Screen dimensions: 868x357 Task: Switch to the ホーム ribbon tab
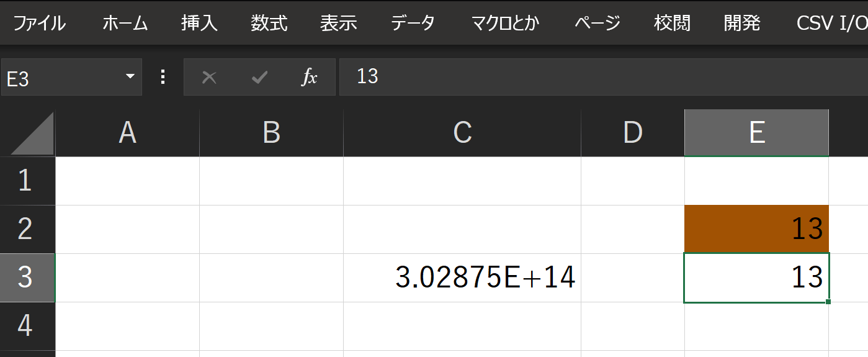(125, 24)
